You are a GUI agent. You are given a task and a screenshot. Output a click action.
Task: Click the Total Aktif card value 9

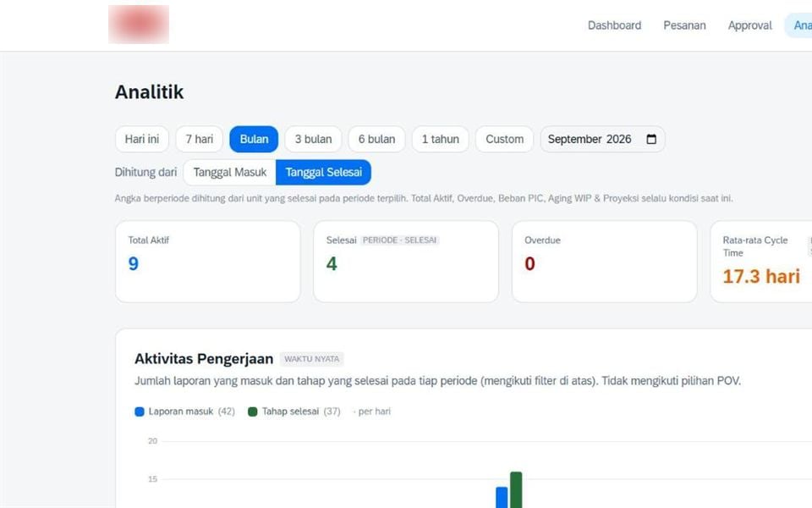[x=134, y=264]
